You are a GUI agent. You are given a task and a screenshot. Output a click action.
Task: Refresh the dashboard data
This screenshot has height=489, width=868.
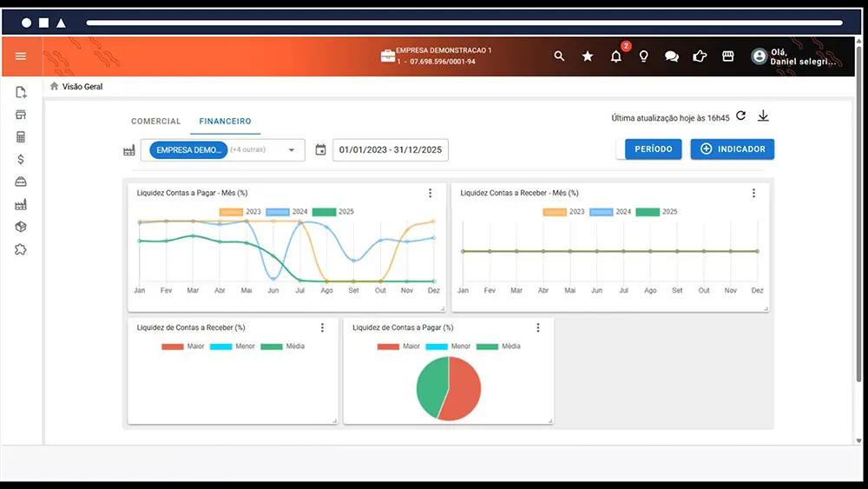coord(740,116)
